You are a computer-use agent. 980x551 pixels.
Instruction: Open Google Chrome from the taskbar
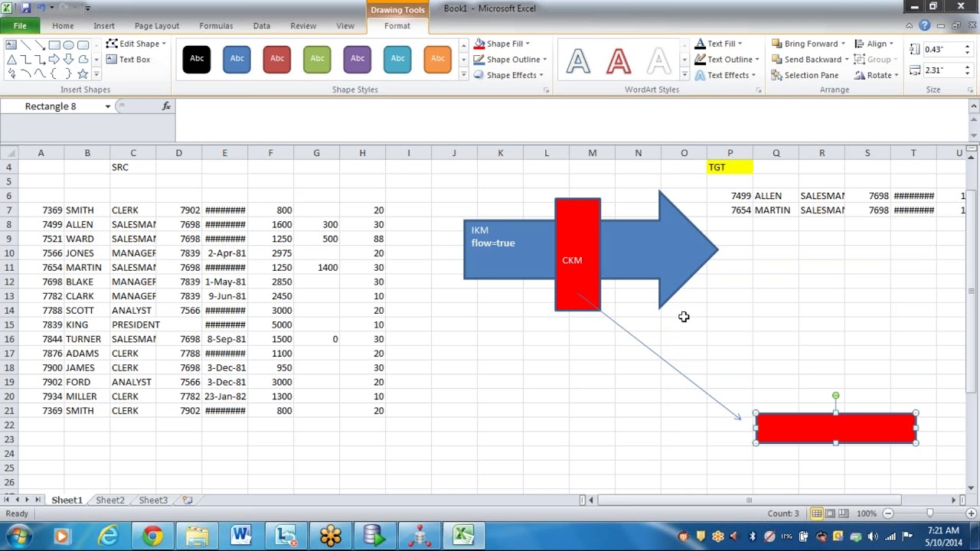point(152,536)
